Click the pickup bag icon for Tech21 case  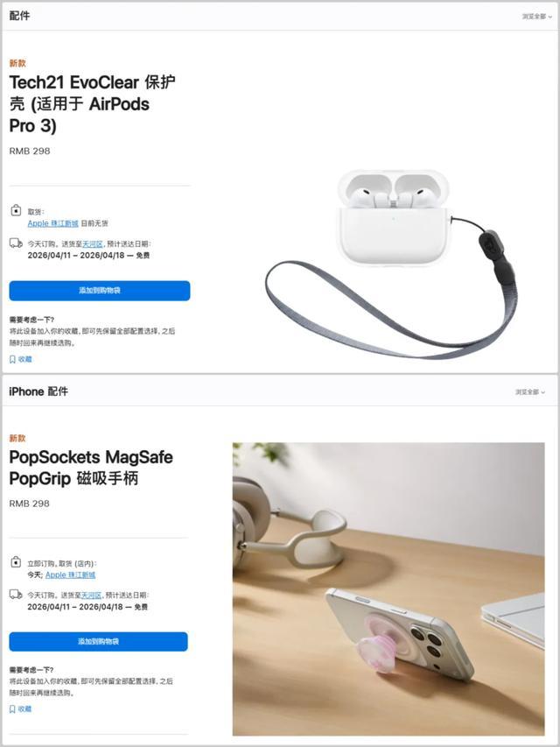point(16,210)
